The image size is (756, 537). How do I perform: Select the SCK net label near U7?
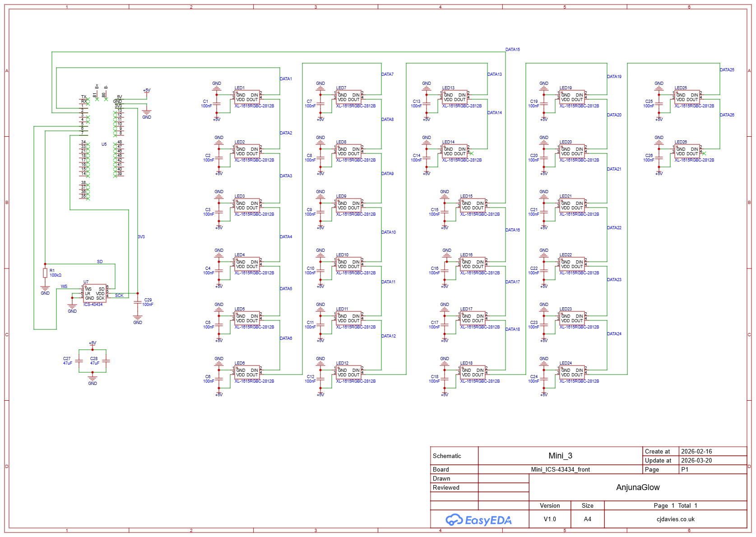pos(119,296)
